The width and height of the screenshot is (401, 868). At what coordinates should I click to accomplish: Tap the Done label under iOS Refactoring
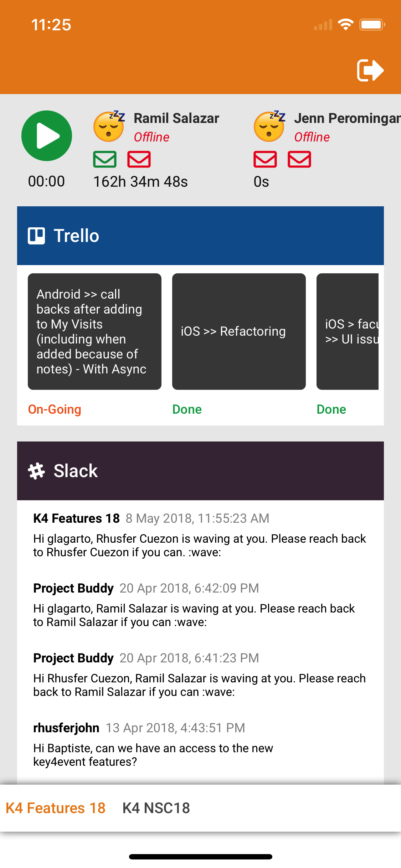[187, 409]
